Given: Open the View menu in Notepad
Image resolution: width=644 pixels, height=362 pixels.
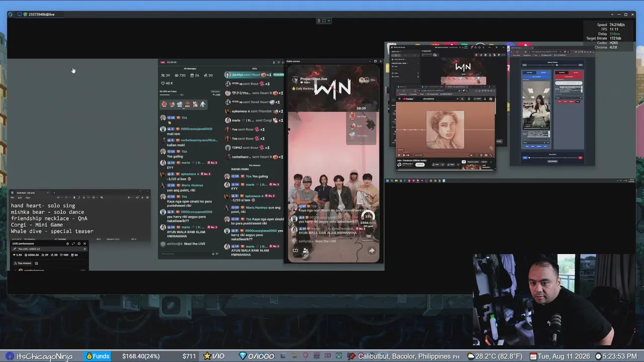Looking at the screenshot, I should point(28,197).
